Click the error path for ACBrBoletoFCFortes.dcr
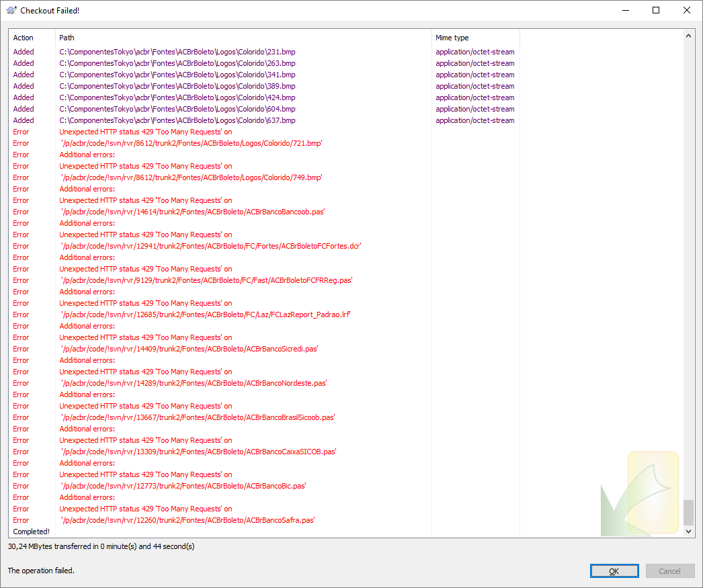The height and width of the screenshot is (588, 703). pyautogui.click(x=211, y=246)
